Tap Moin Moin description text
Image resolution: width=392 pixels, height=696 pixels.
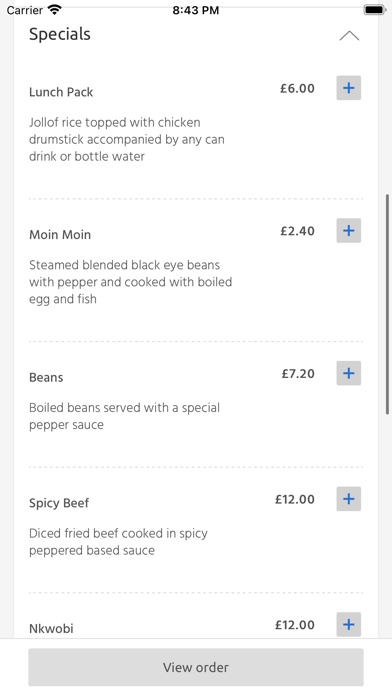[131, 282]
